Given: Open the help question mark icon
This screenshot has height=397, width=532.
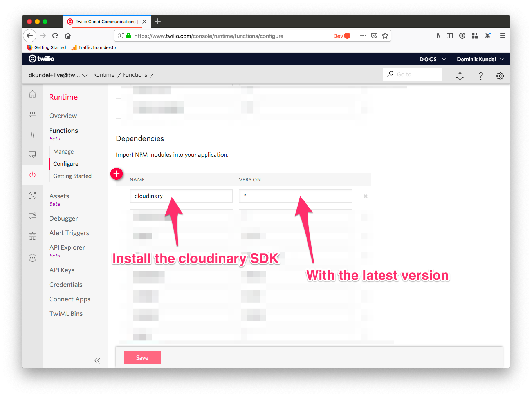Looking at the screenshot, I should [481, 76].
